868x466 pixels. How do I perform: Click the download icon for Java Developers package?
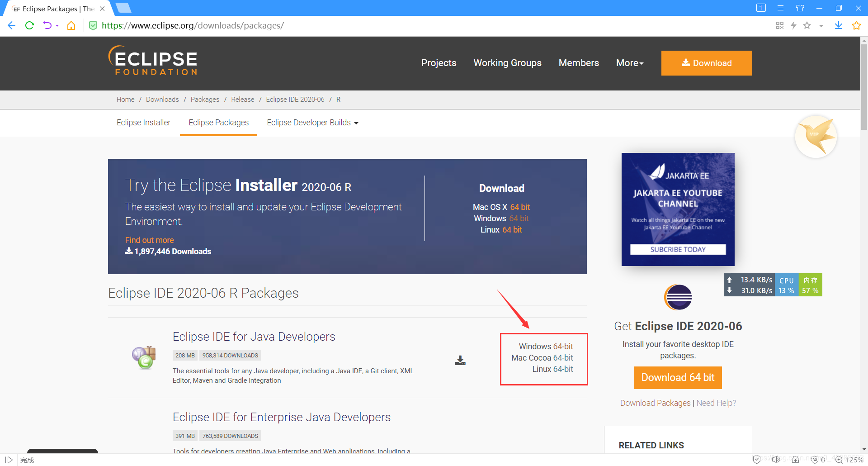tap(460, 361)
